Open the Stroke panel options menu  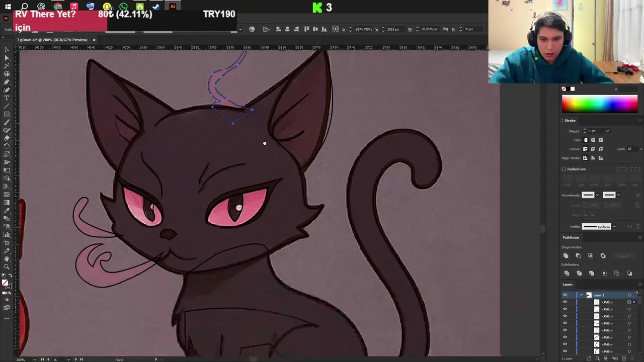pos(639,121)
